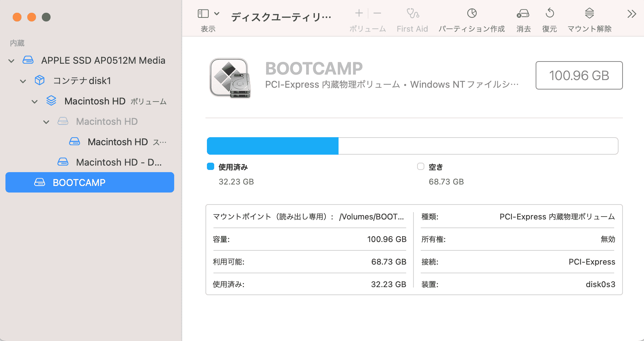The width and height of the screenshot is (644, 341).
Task: Click the マウント解除 toolbar label
Action: pos(589,29)
